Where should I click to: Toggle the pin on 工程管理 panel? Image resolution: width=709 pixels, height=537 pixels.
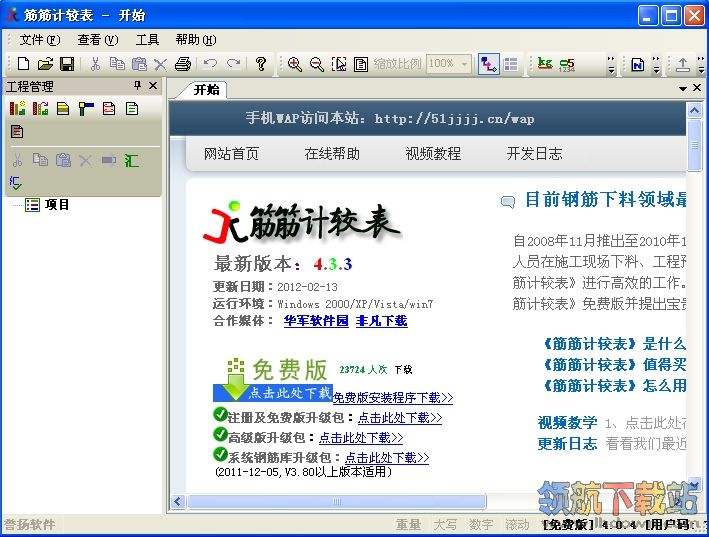(x=138, y=86)
